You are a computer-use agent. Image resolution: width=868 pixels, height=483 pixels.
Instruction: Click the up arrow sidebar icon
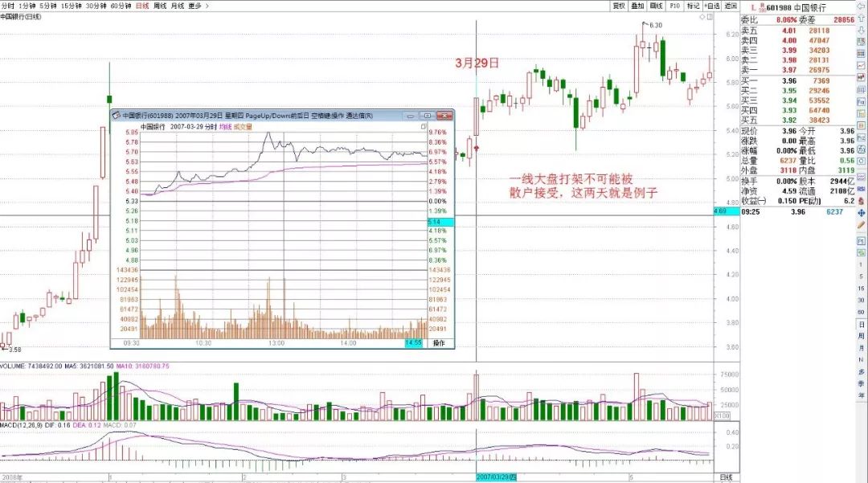pyautogui.click(x=861, y=18)
